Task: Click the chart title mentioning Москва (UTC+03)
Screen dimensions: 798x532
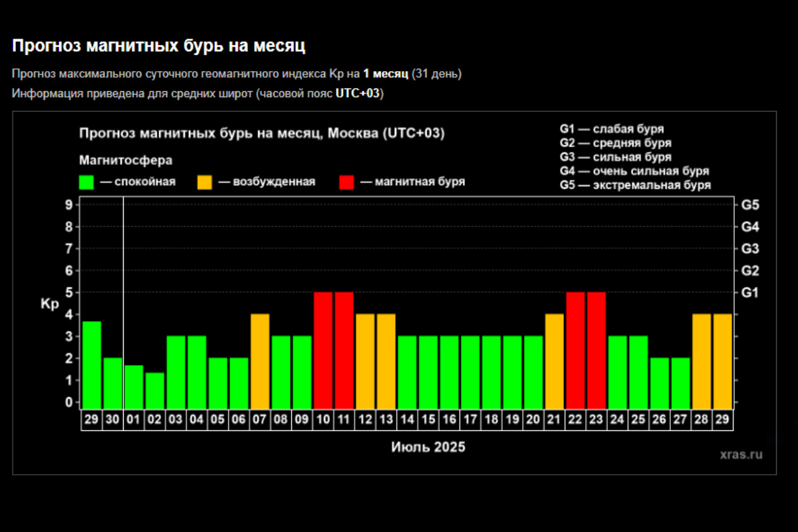Action: pos(262,133)
